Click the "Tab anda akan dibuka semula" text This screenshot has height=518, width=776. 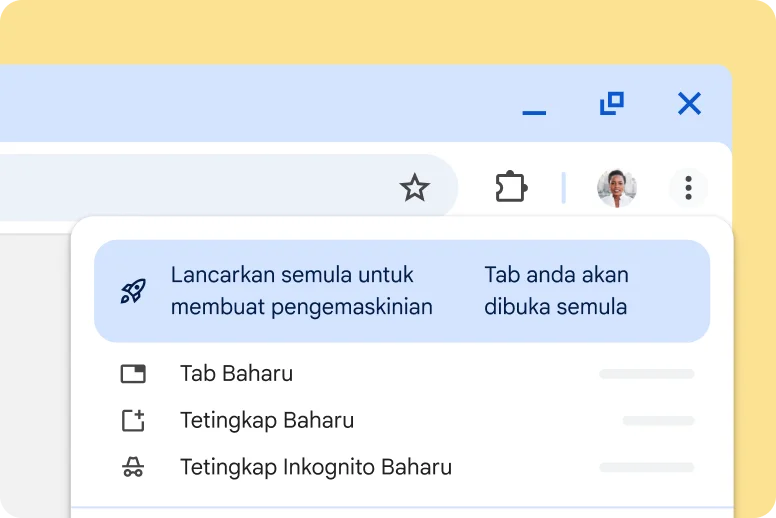pyautogui.click(x=556, y=291)
